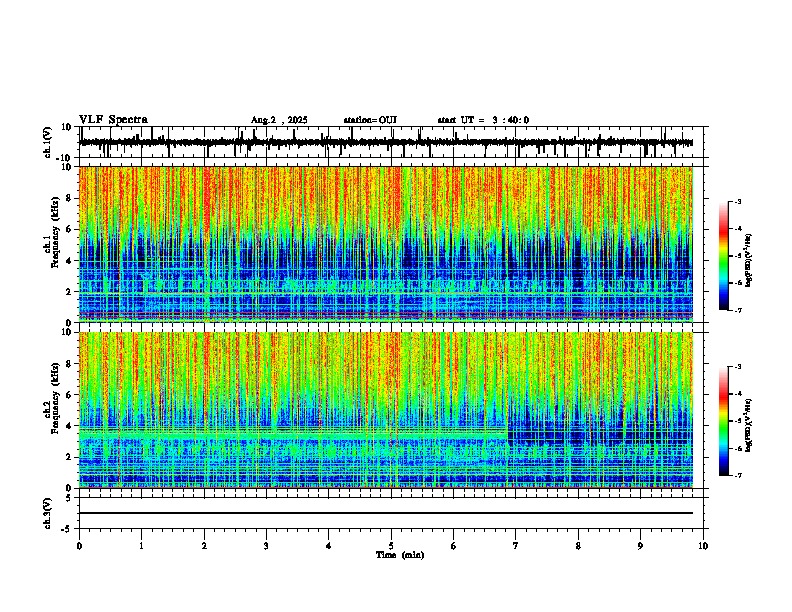This screenshot has height=612, width=792.
Task: Click the flat ch.3 voltage trace
Action: click(386, 513)
